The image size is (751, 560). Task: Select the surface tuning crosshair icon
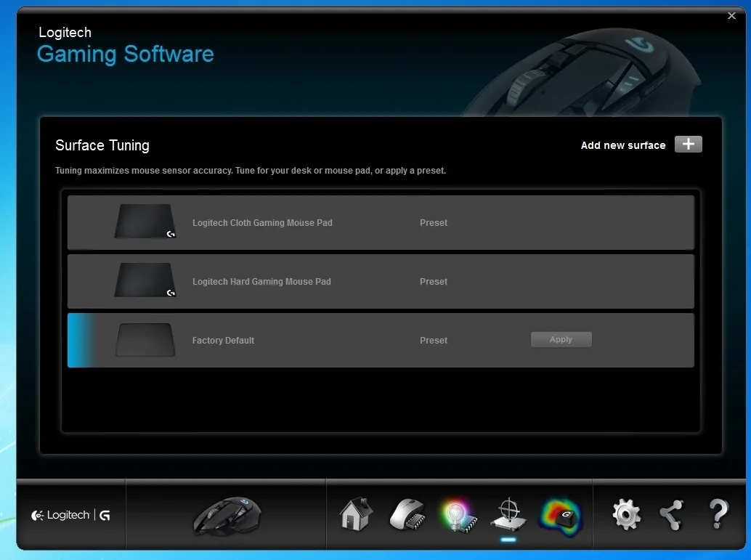click(508, 514)
